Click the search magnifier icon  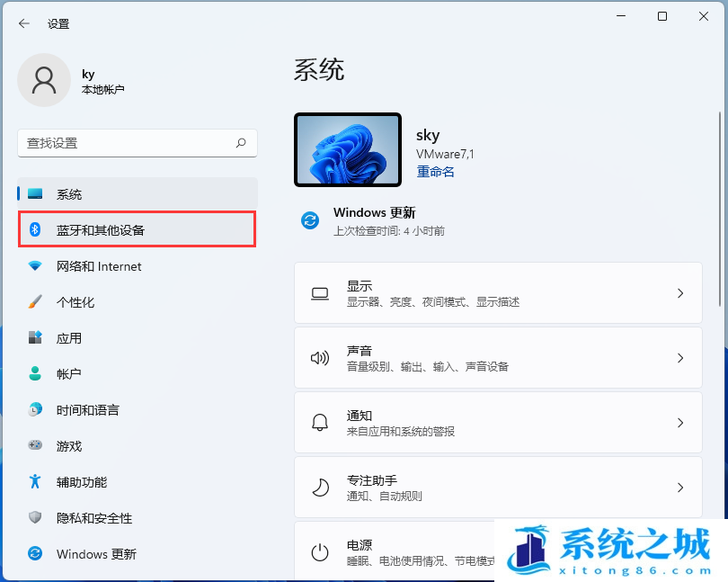pyautogui.click(x=241, y=143)
